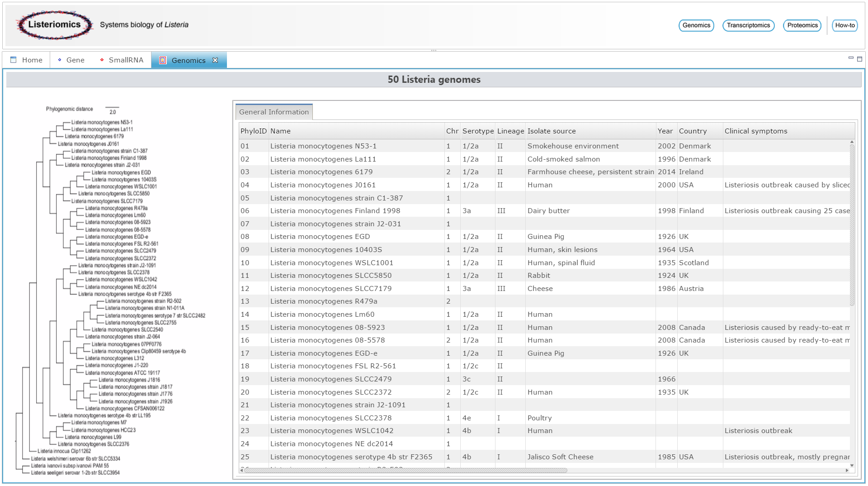Maximize the tab panel view
The height and width of the screenshot is (486, 868).
click(859, 59)
